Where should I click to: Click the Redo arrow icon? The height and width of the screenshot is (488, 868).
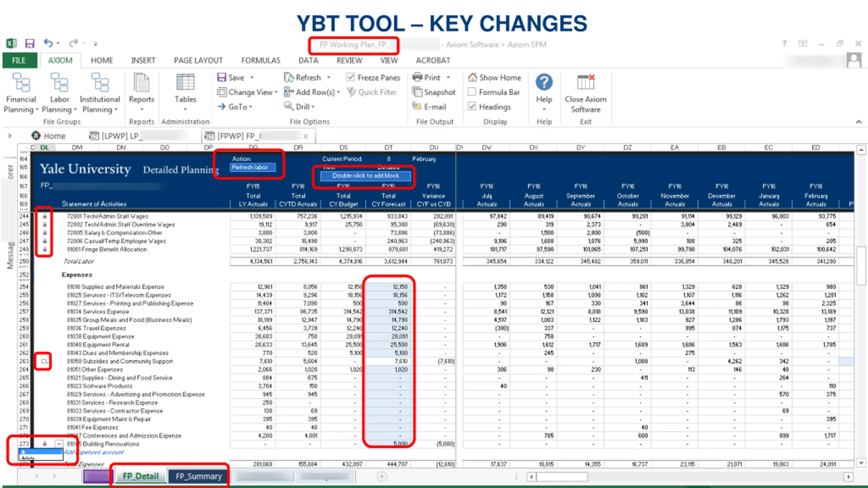(x=73, y=43)
